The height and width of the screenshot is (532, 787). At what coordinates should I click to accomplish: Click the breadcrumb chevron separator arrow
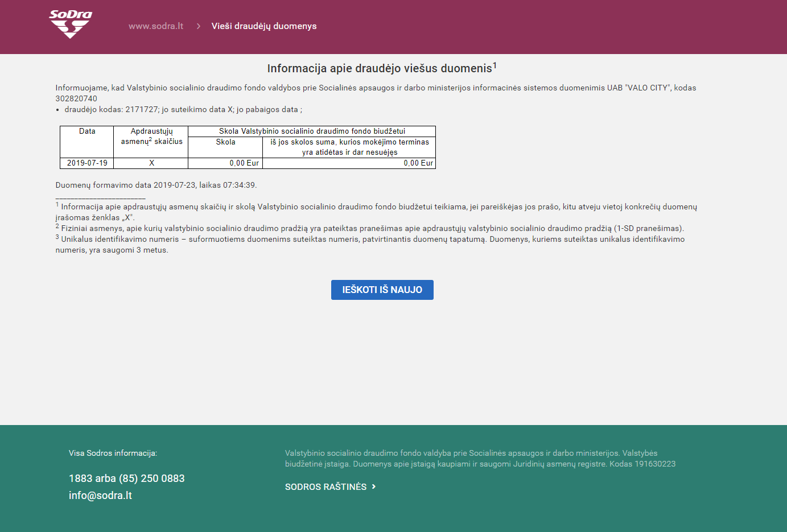pos(198,26)
